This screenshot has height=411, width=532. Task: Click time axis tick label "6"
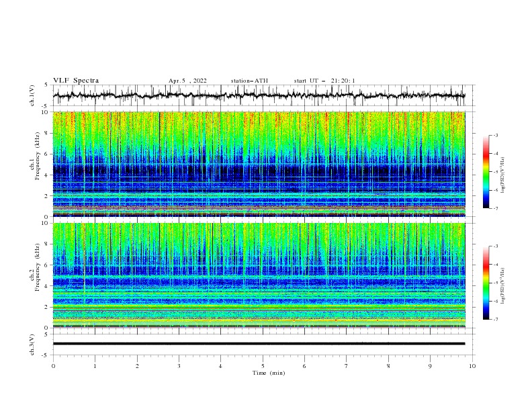coord(304,366)
